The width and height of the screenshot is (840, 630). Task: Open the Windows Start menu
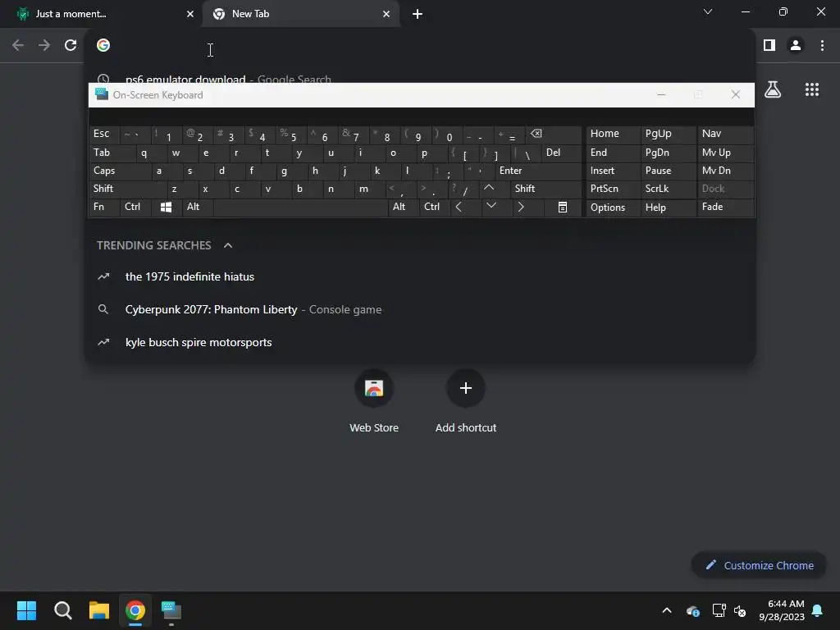(x=26, y=610)
